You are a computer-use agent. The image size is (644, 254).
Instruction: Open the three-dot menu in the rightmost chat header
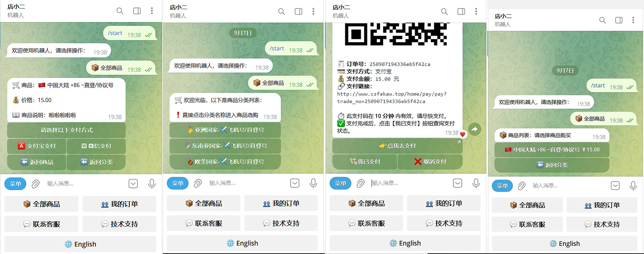(x=633, y=20)
